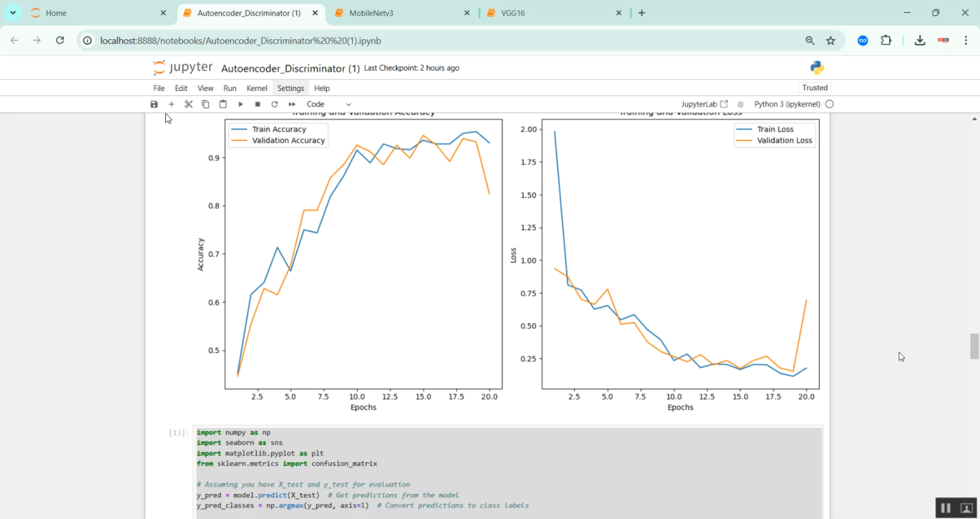This screenshot has height=519, width=980.
Task: Insert a cell below with plus icon
Action: 171,104
